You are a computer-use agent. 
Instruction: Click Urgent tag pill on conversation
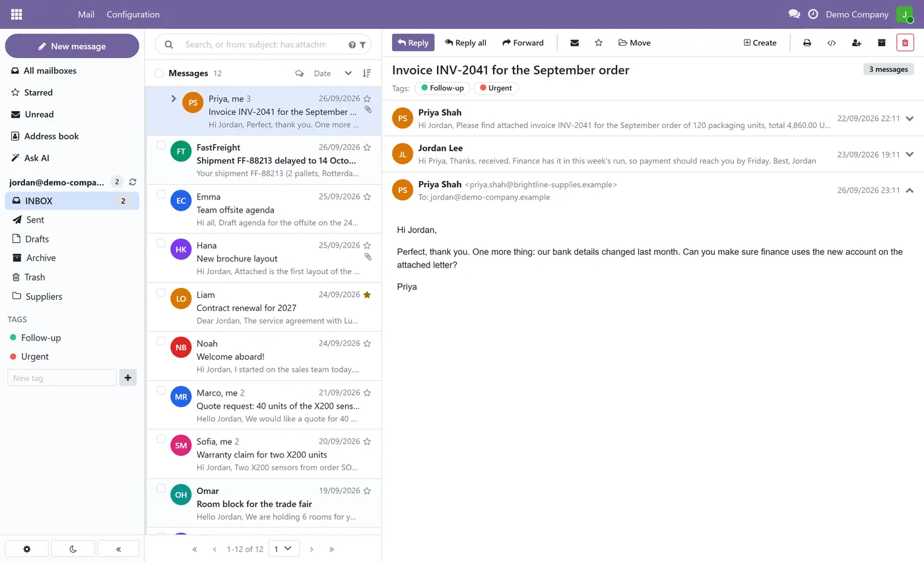(x=496, y=88)
